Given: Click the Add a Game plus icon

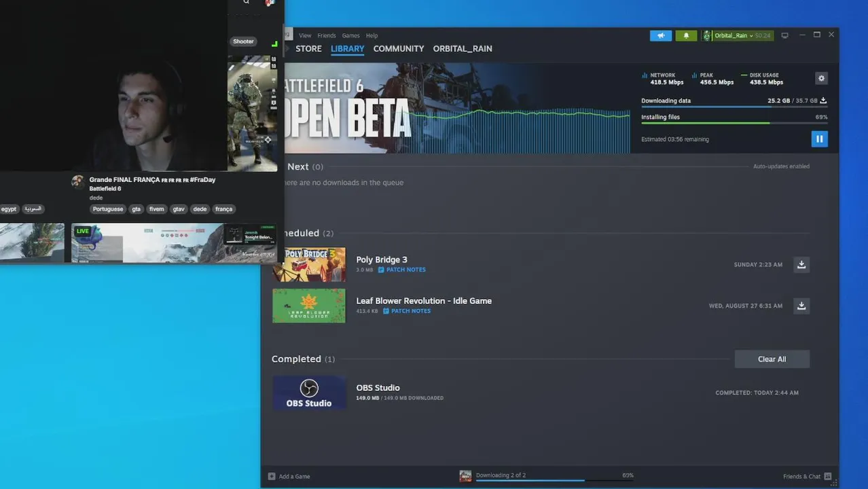Looking at the screenshot, I should (272, 476).
